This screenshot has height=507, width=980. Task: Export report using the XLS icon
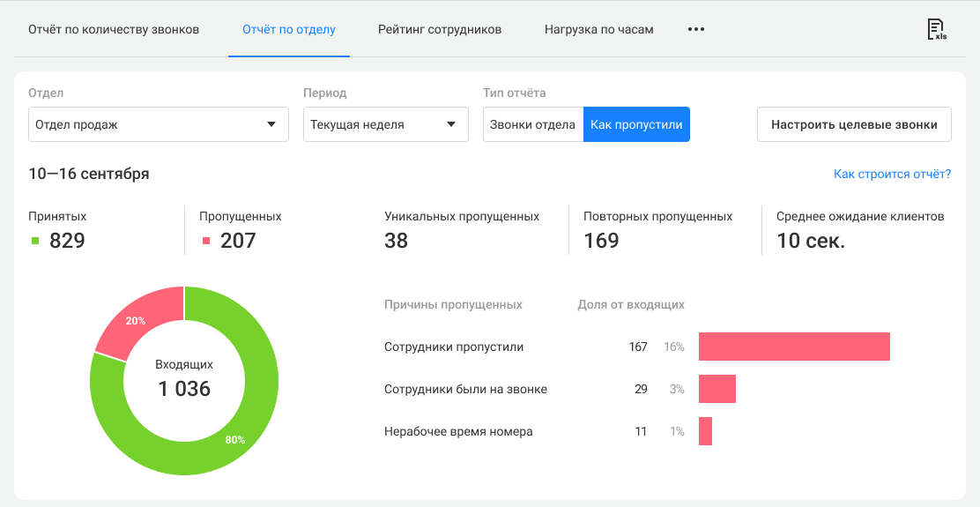936,29
